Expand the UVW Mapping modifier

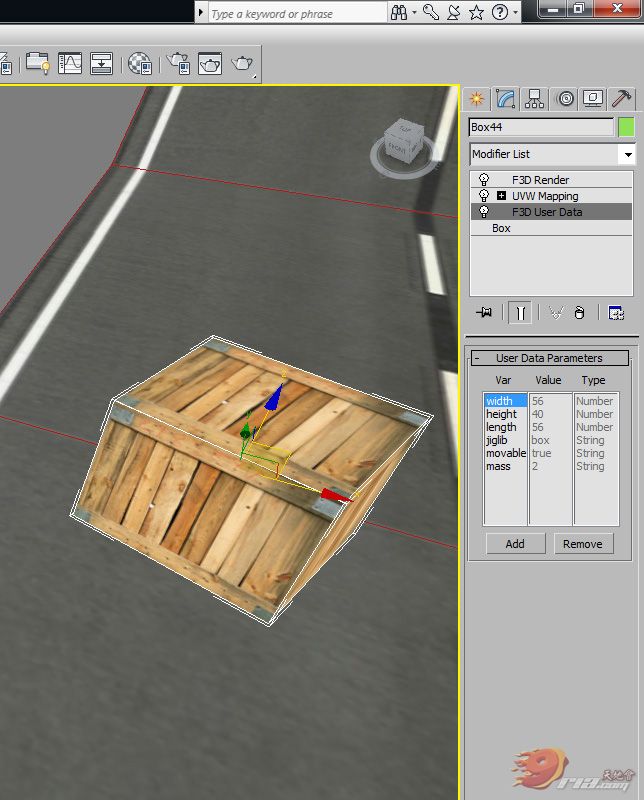pyautogui.click(x=502, y=196)
